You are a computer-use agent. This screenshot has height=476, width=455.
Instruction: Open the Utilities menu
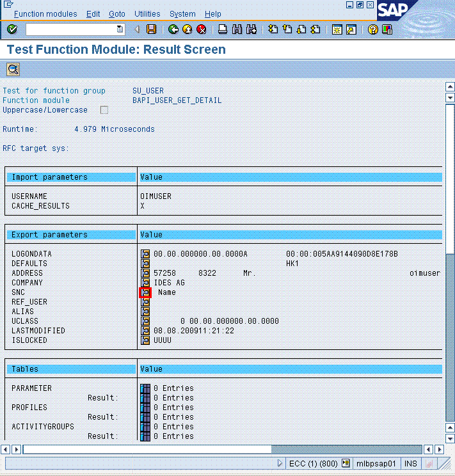click(x=147, y=14)
